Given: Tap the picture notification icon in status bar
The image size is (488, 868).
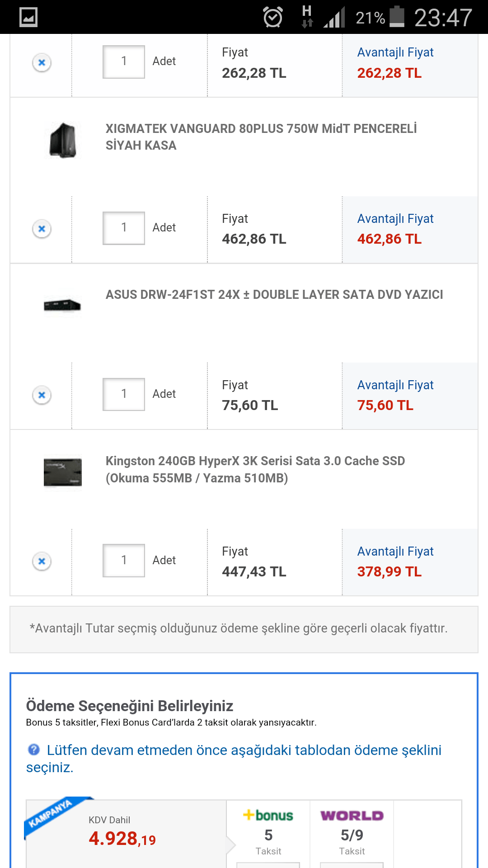Looking at the screenshot, I should tap(28, 18).
